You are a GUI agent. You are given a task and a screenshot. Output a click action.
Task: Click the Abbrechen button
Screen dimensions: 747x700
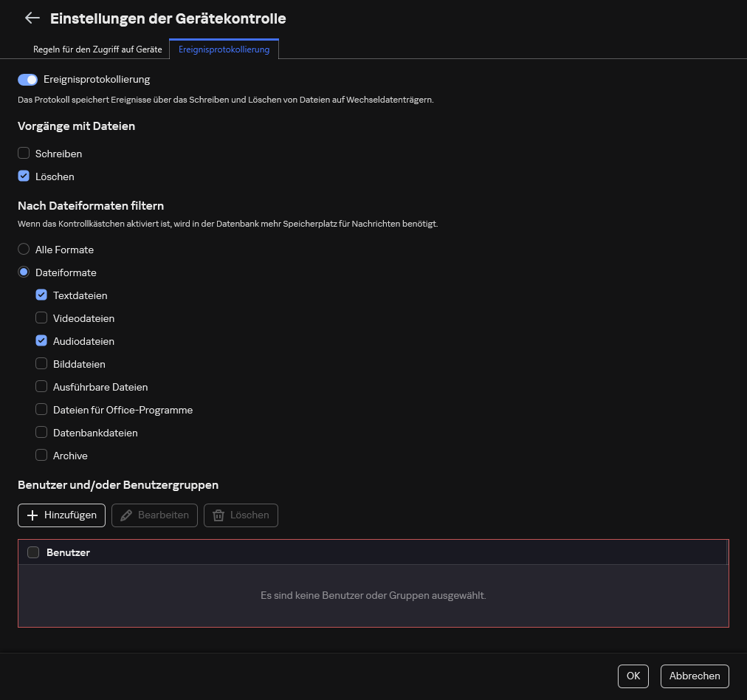click(x=695, y=676)
